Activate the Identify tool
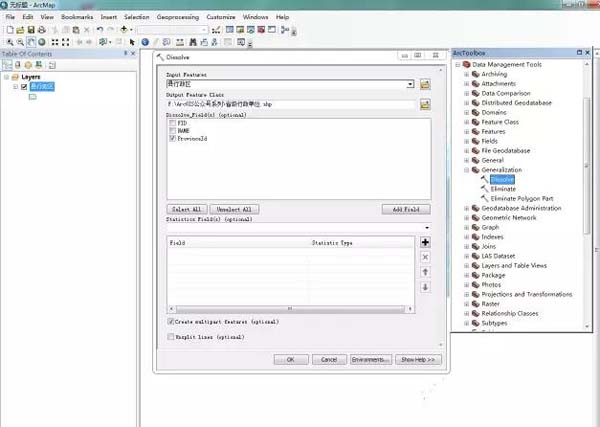Image resolution: width=600 pixels, height=427 pixels. [x=145, y=42]
